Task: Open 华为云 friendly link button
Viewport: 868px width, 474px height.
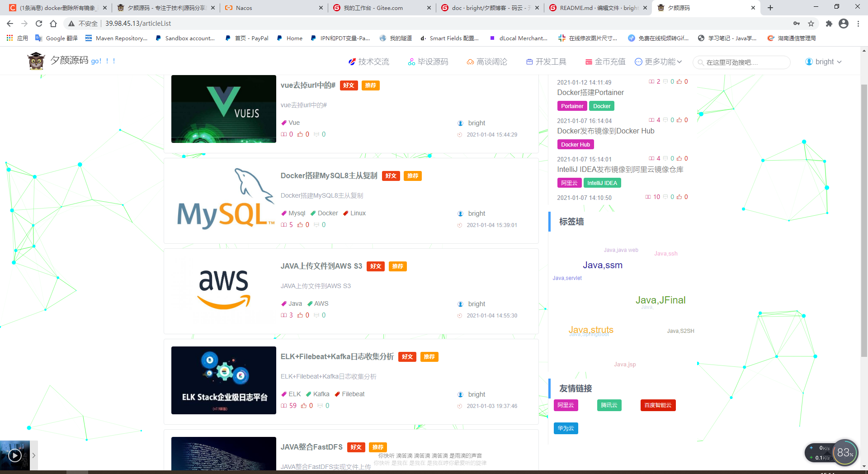Action: coord(566,428)
